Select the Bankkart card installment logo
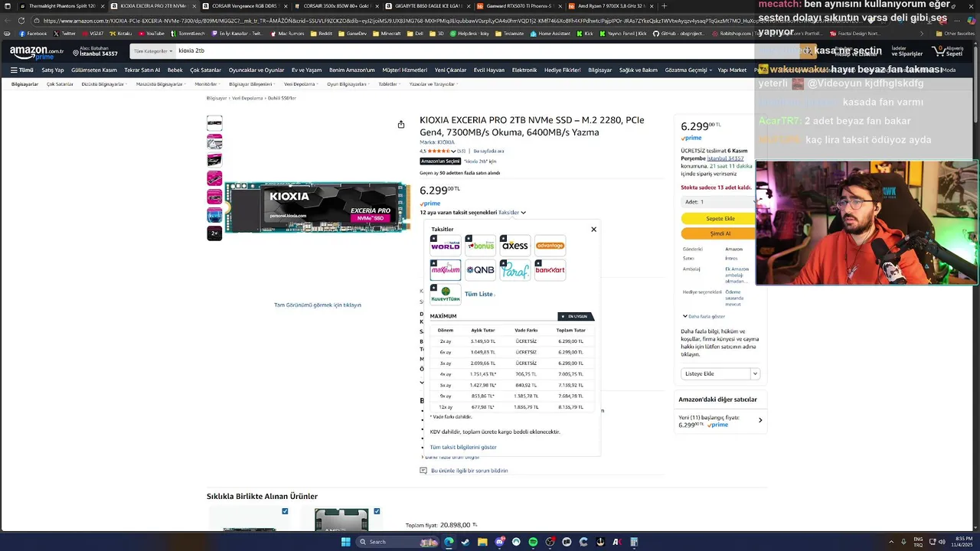Image resolution: width=980 pixels, height=551 pixels. 550,270
